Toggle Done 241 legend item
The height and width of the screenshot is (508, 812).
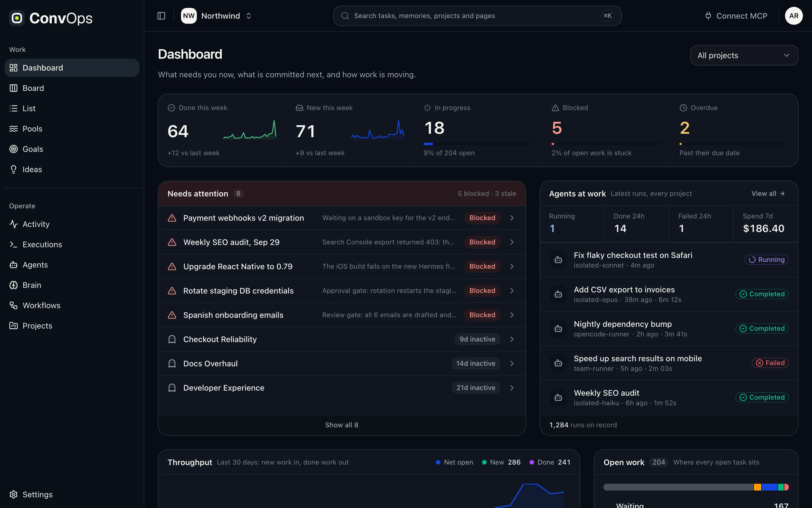coord(550,462)
